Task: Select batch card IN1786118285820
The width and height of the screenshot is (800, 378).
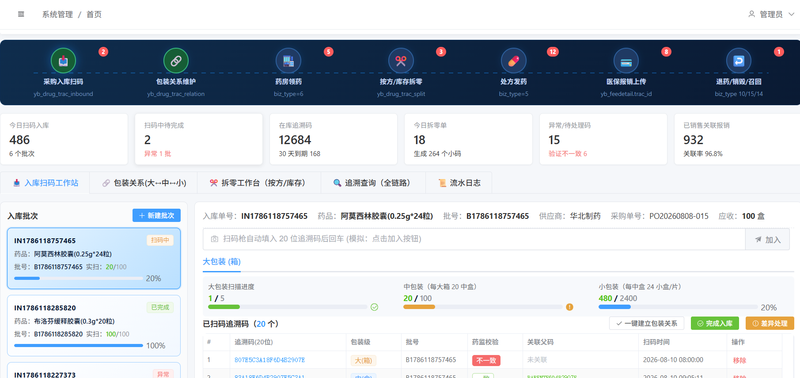Action: pyautogui.click(x=94, y=325)
